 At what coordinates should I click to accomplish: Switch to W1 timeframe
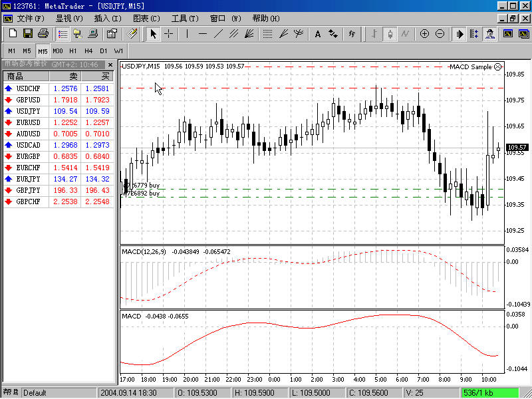click(119, 51)
